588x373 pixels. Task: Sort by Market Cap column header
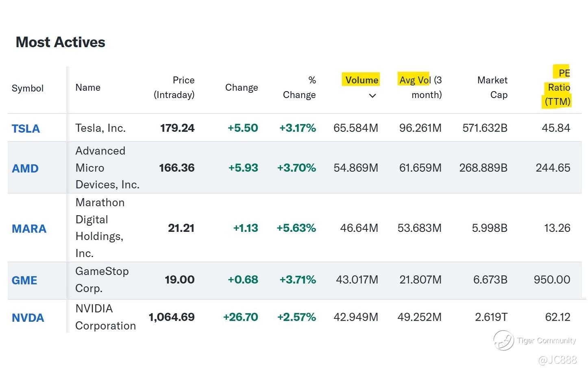click(x=492, y=87)
